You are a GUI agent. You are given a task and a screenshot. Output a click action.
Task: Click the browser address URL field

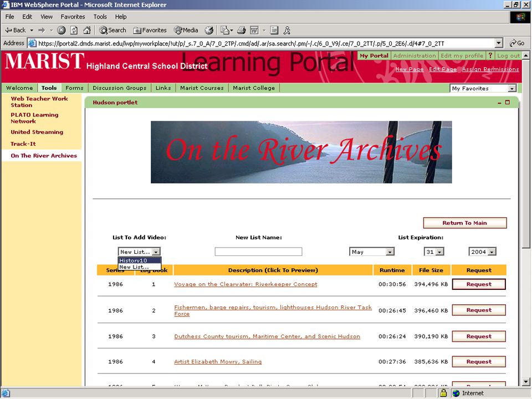click(x=265, y=43)
